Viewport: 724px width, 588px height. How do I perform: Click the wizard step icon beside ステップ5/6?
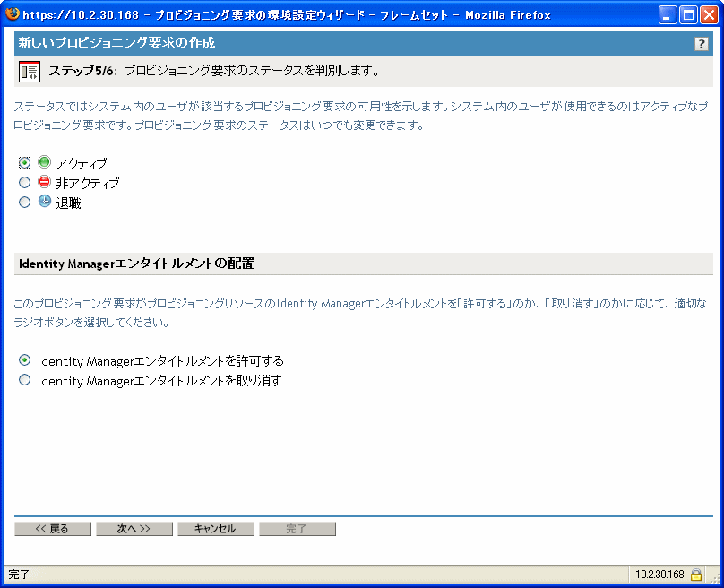pyautogui.click(x=30, y=72)
